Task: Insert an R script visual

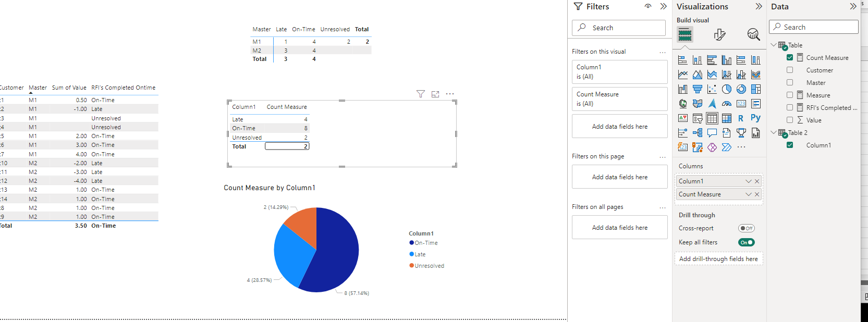Action: pyautogui.click(x=741, y=118)
